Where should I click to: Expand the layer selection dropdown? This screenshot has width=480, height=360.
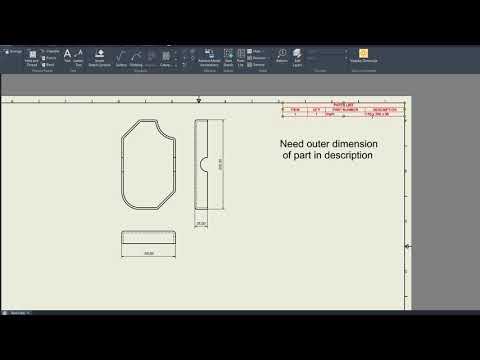346,52
